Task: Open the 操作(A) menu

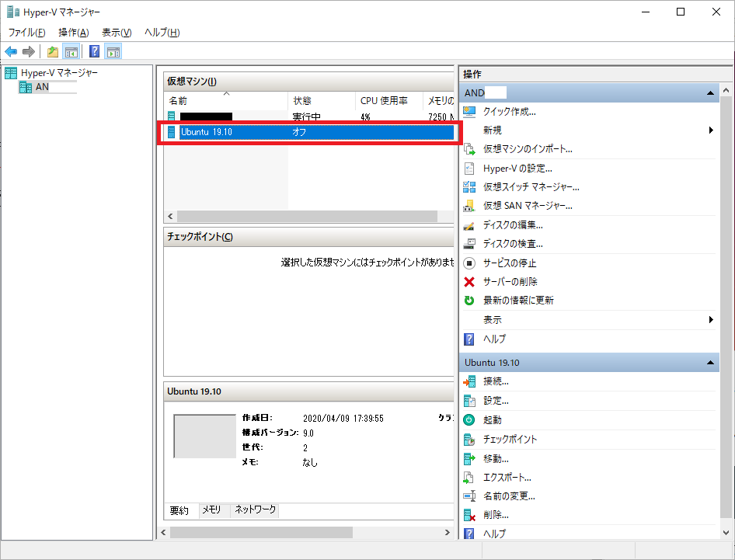Action: pyautogui.click(x=74, y=33)
